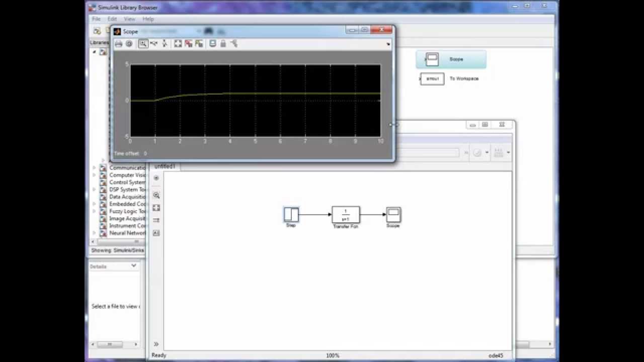Close the Simulink Library Browser window
This screenshot has height=362, width=644.
544,6
